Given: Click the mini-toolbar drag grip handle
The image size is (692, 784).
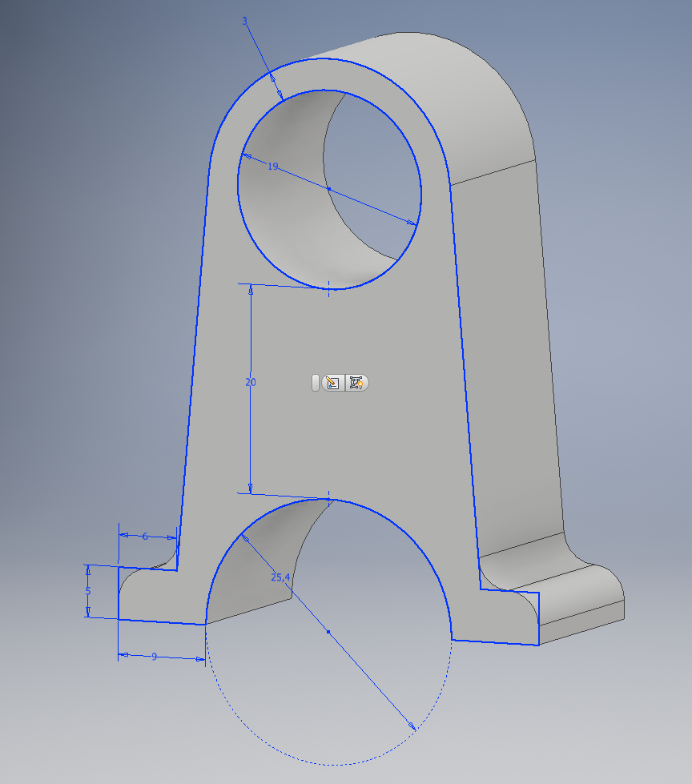Looking at the screenshot, I should [315, 383].
